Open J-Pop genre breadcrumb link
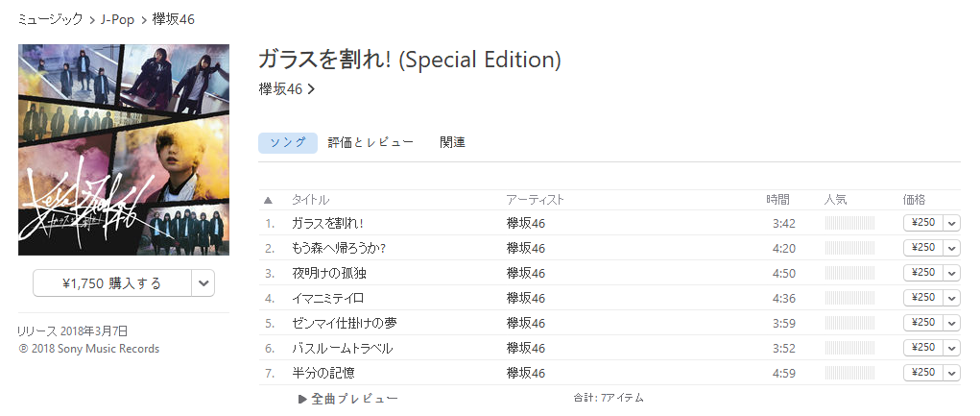Screen dimensions: 980x416 pyautogui.click(x=117, y=19)
